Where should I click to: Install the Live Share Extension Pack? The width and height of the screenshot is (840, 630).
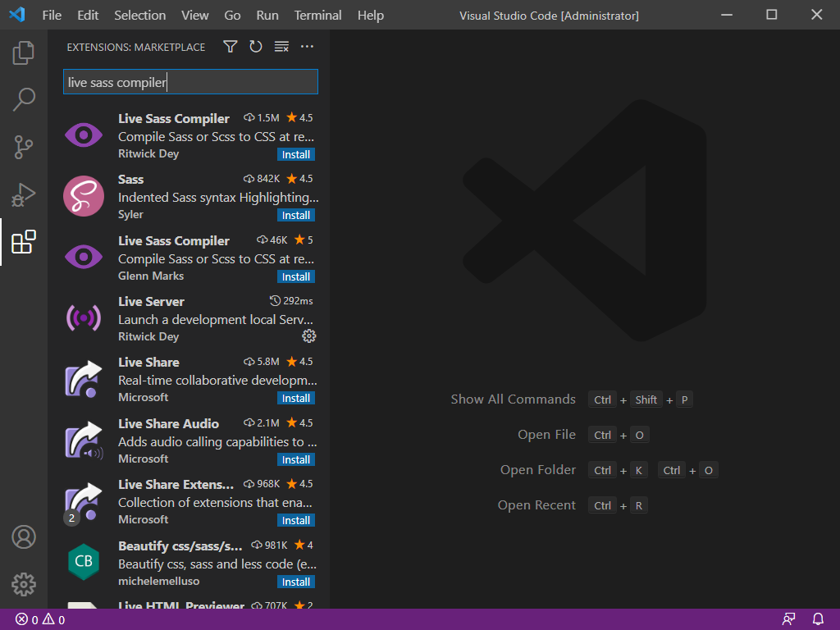(x=295, y=520)
